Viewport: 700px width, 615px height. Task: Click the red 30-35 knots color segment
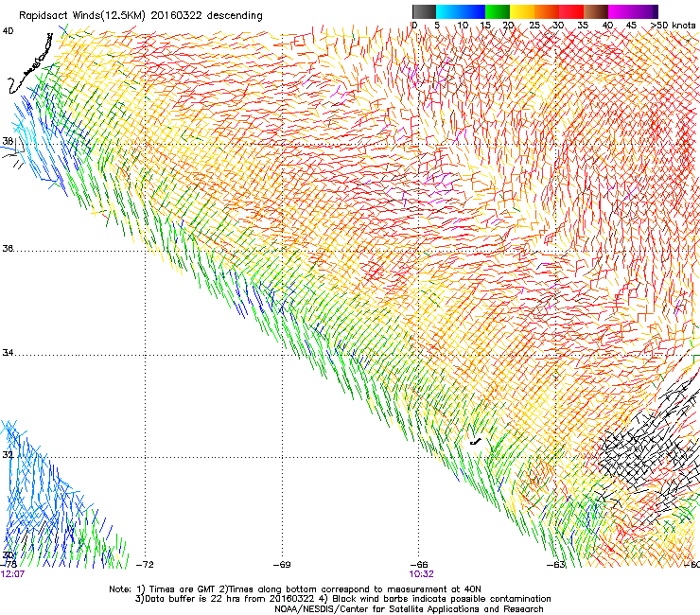click(x=571, y=11)
